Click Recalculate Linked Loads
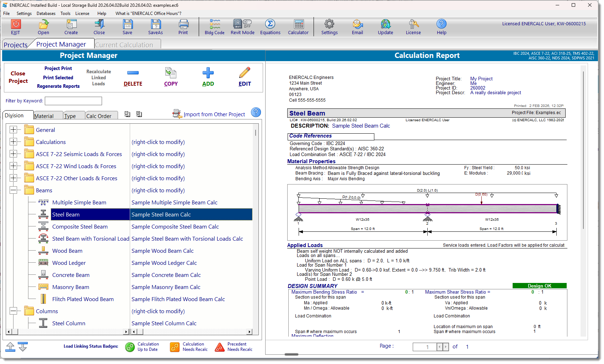Image resolution: width=604 pixels, height=364 pixels. (98, 77)
